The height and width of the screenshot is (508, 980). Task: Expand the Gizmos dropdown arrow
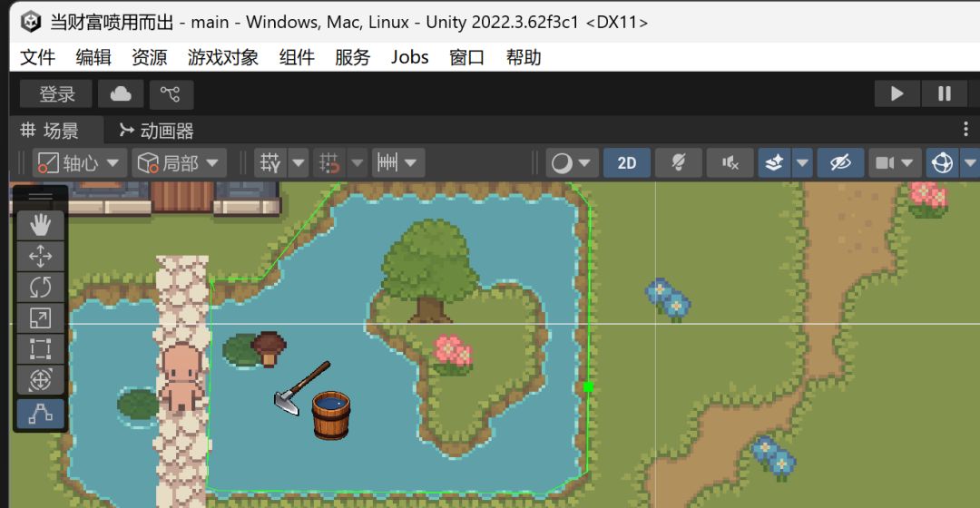(969, 163)
